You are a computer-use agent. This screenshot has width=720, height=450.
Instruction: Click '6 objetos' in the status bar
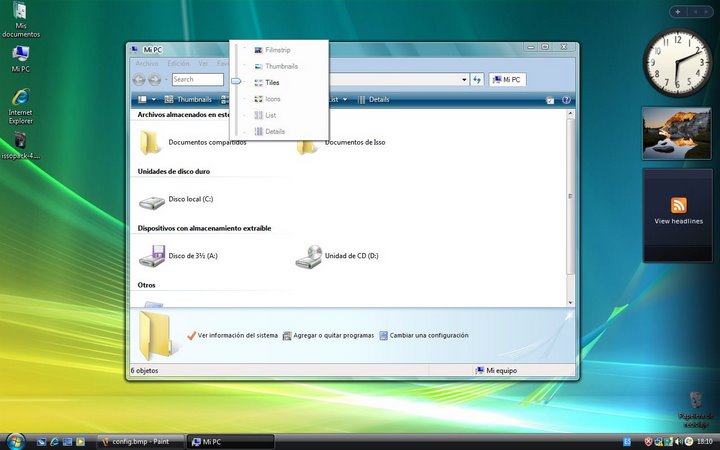point(144,371)
